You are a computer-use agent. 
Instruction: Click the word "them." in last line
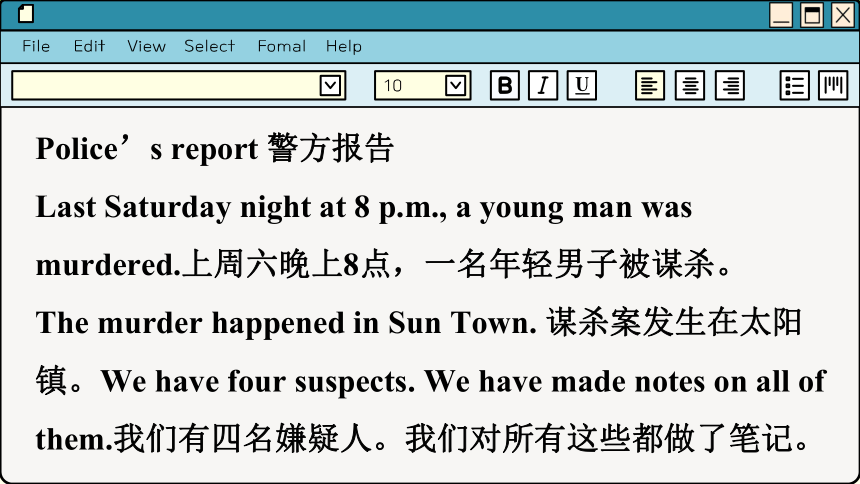[x=74, y=439]
